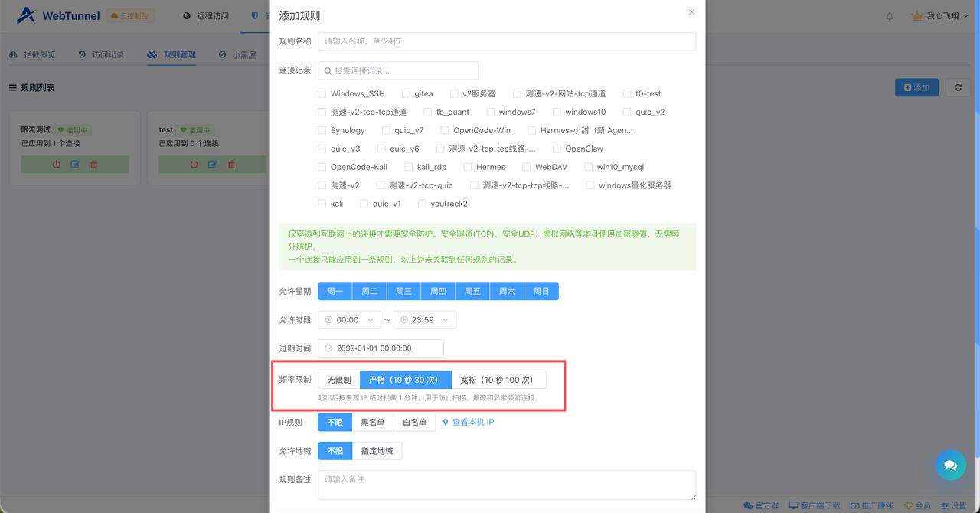The width and height of the screenshot is (980, 513).
Task: Check the Windows_SSH connection checkbox
Action: (322, 94)
